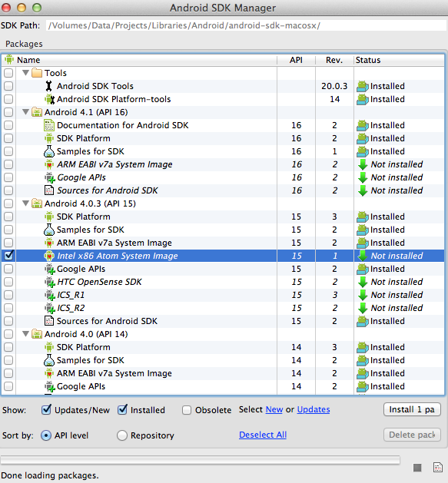448x483 pixels.
Task: Check the HTC OpenSense SDK checkbox
Action: point(8,282)
